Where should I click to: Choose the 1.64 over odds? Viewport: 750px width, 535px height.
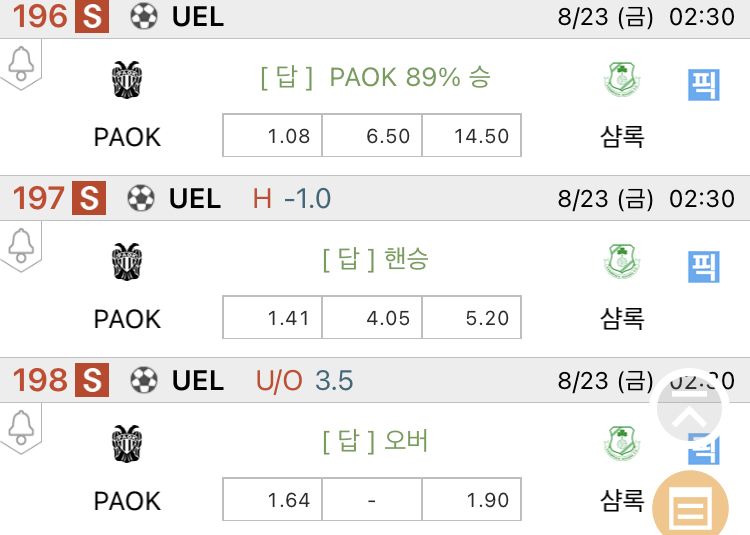pyautogui.click(x=272, y=499)
